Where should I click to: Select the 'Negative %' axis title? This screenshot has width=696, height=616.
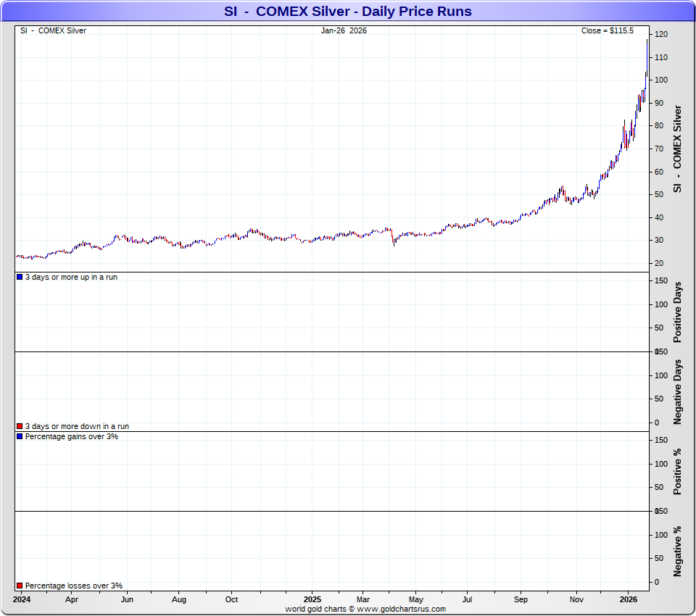(x=678, y=552)
